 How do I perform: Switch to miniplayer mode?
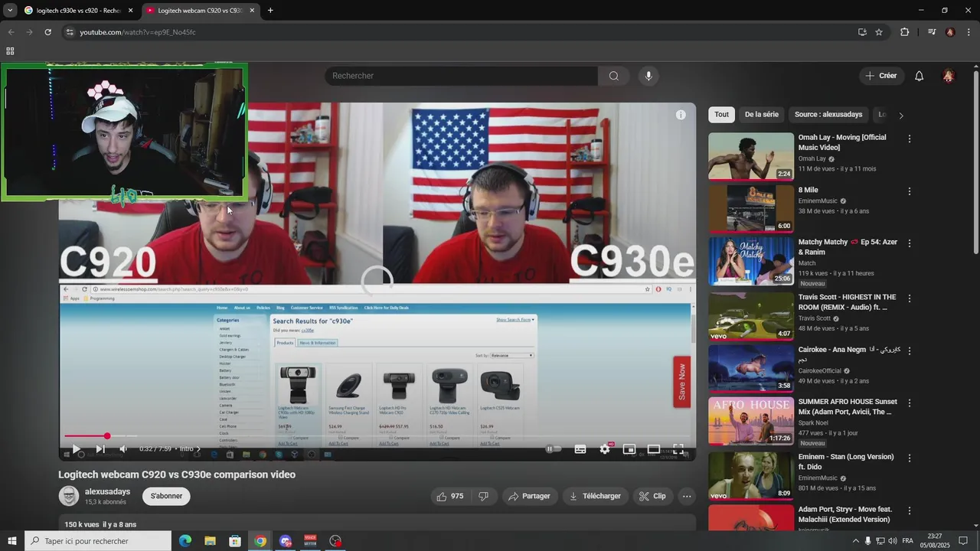(629, 449)
